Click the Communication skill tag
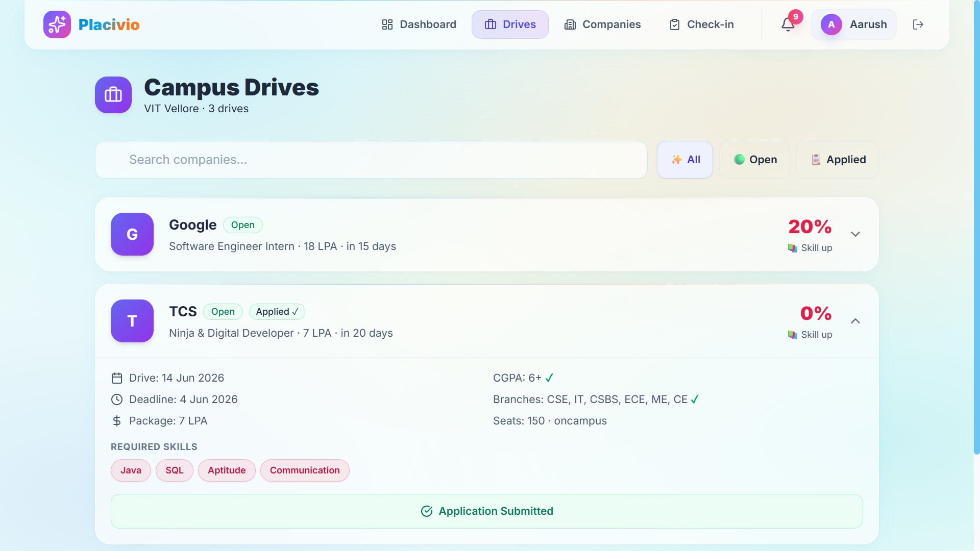Screen dimensions: 980x551 click(x=305, y=470)
